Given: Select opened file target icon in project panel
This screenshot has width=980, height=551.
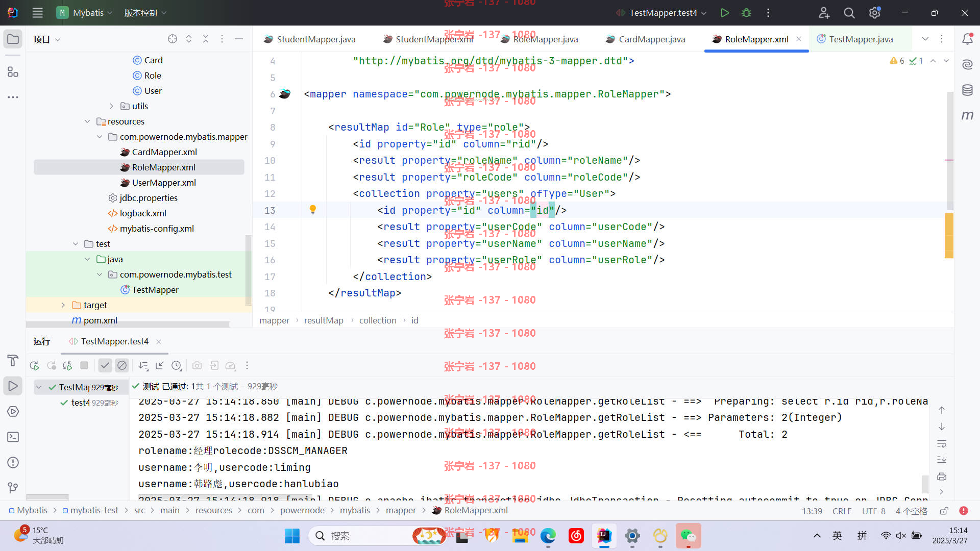Looking at the screenshot, I should [x=173, y=39].
